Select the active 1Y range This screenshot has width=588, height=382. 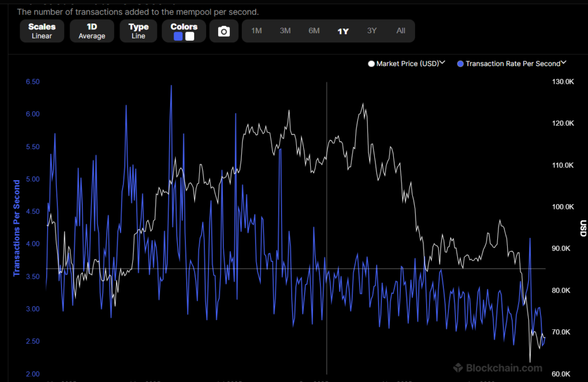pos(343,31)
